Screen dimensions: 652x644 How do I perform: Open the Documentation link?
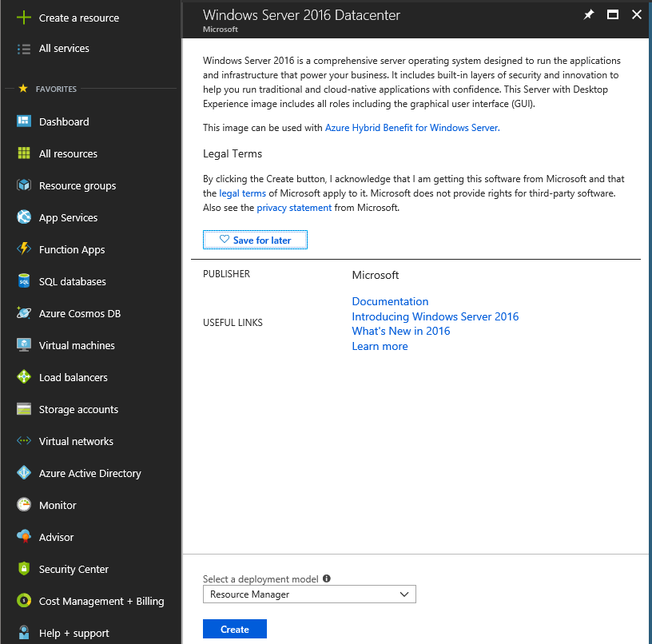point(390,301)
